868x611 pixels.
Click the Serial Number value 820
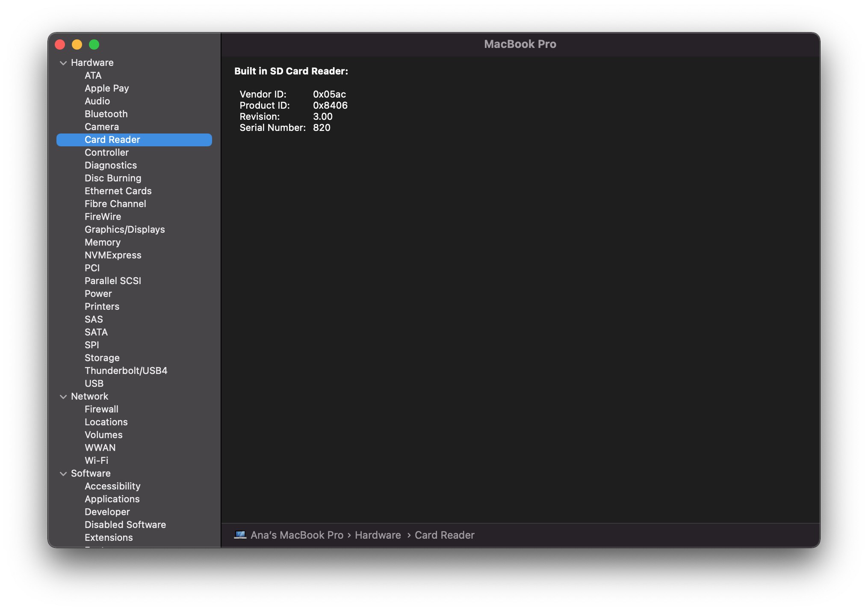(322, 128)
